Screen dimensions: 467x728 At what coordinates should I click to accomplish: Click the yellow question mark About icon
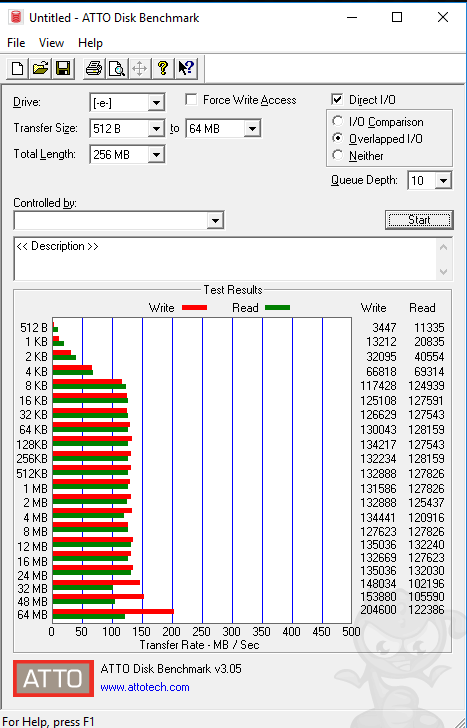tap(162, 69)
